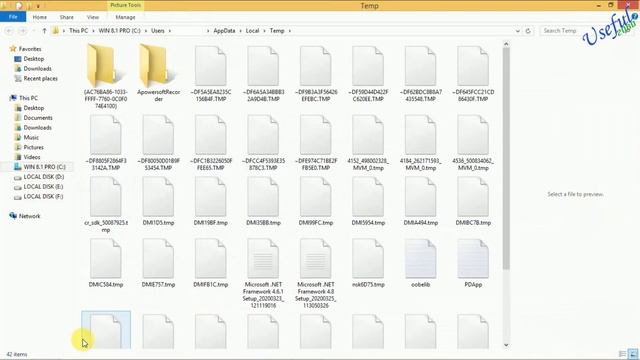Go up one folder level

(x=44, y=31)
